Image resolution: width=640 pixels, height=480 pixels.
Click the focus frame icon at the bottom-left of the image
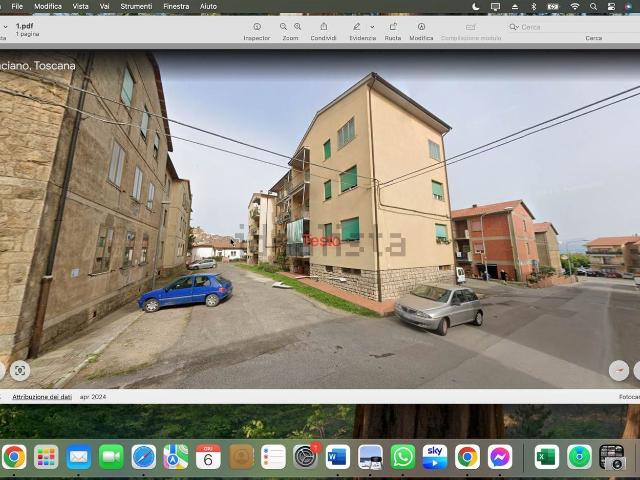point(20,370)
